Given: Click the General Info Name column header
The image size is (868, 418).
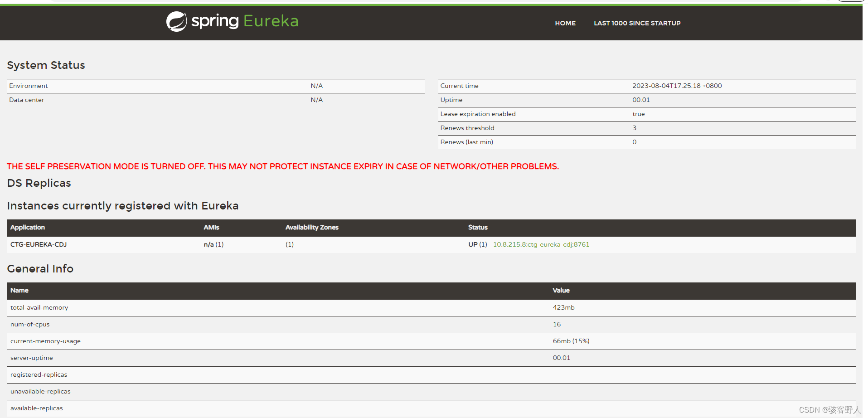Looking at the screenshot, I should pyautogui.click(x=19, y=291).
